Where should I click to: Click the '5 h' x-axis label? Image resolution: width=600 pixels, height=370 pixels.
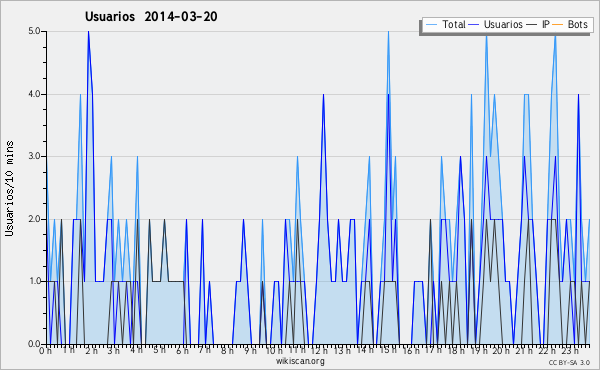click(x=159, y=350)
